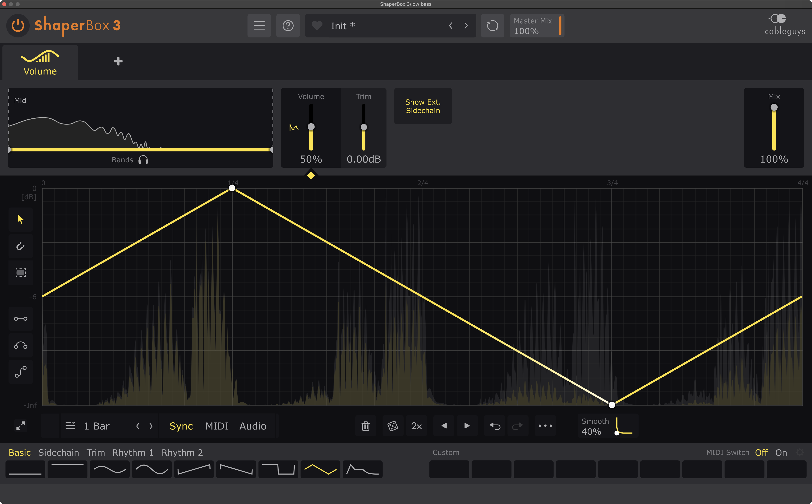Click the Mix slider handle
812x504 pixels.
pyautogui.click(x=774, y=107)
